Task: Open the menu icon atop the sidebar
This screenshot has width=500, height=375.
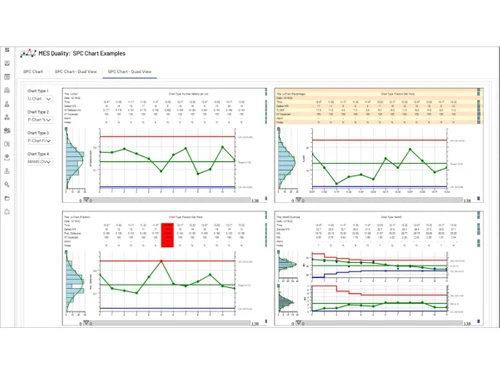Action: [7, 50]
